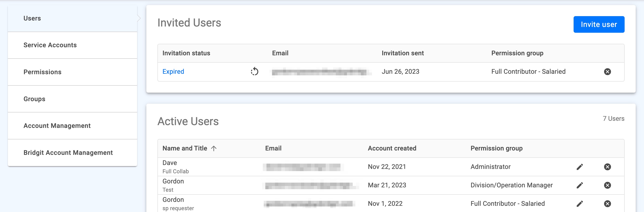This screenshot has width=644, height=212.
Task: Go to the Permissions section
Action: point(72,72)
